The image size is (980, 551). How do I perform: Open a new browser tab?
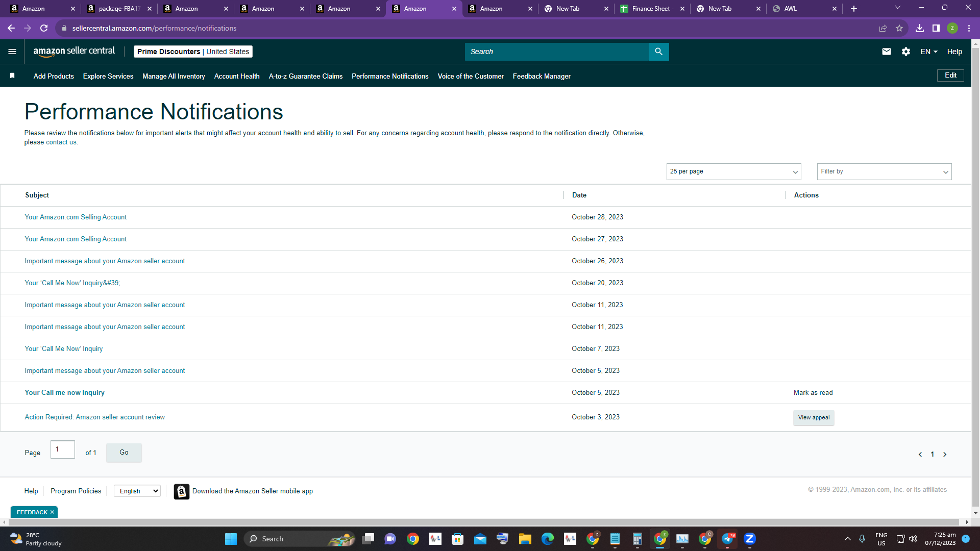coord(854,9)
